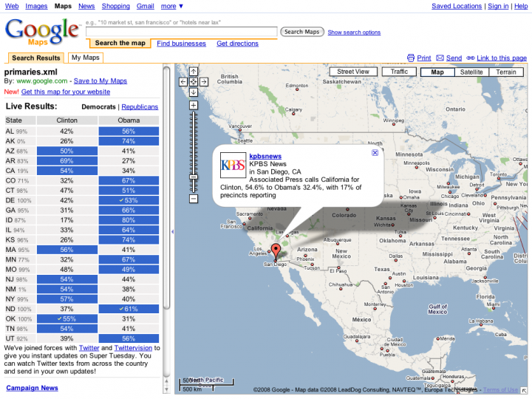Open Saved Locations
This screenshot has height=399, width=532.
(457, 6)
